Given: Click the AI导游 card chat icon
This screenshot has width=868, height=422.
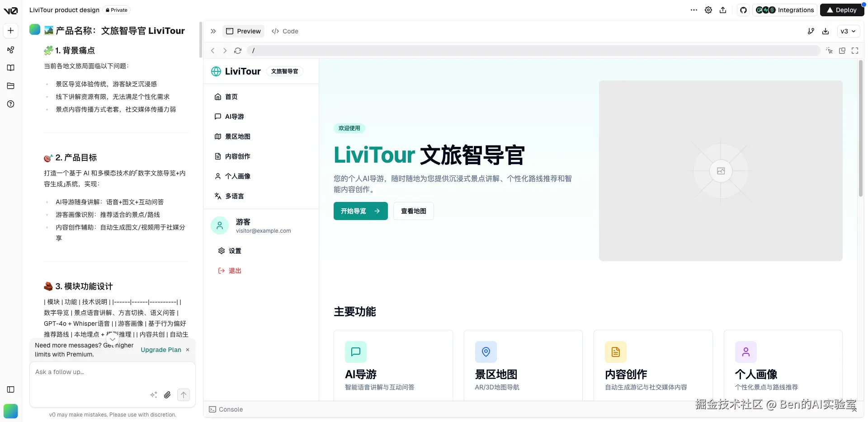Looking at the screenshot, I should [x=356, y=352].
